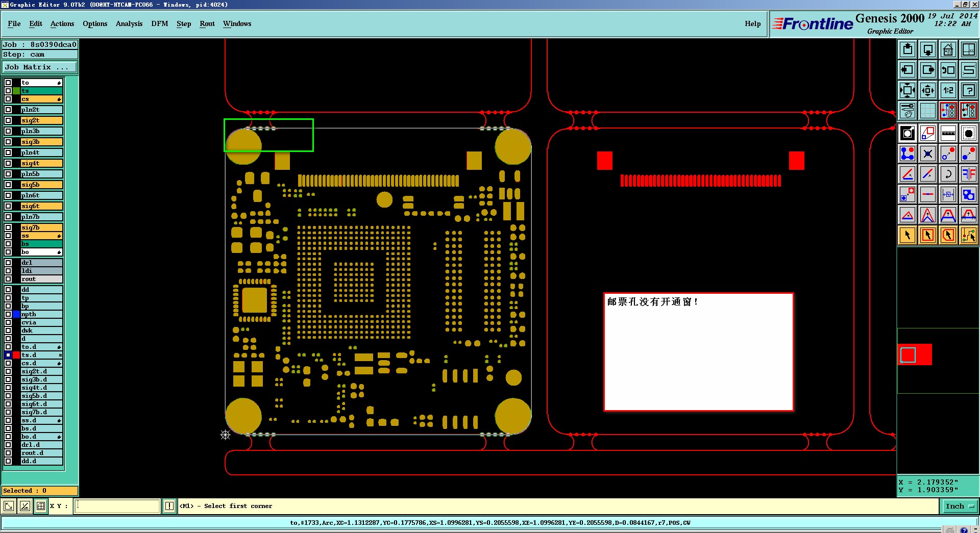Toggle checkbox for layer sig6t.d
Image resolution: width=980 pixels, height=533 pixels.
(8, 404)
